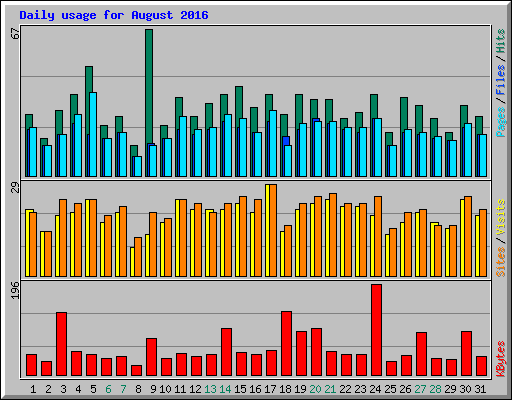This screenshot has width=512, height=400.
Task: Click the yellow Sites bar for day 8
Action: click(x=132, y=262)
